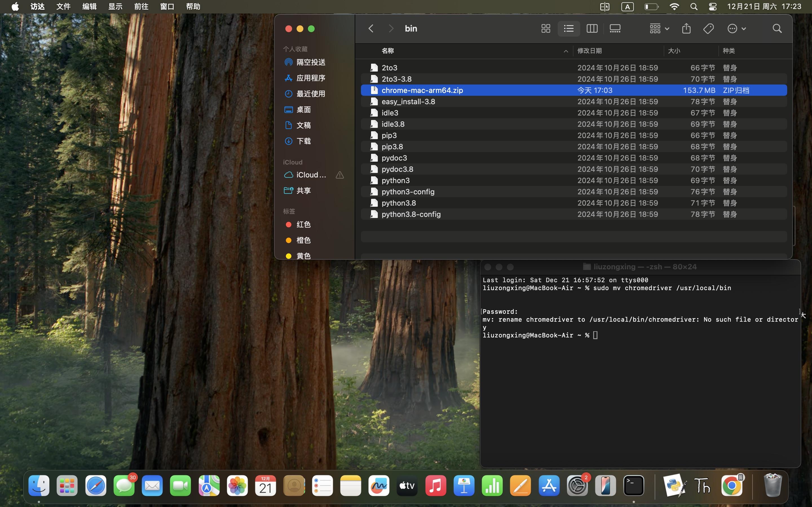Viewport: 812px width, 507px height.
Task: Go back with the left chevron
Action: (x=371, y=28)
